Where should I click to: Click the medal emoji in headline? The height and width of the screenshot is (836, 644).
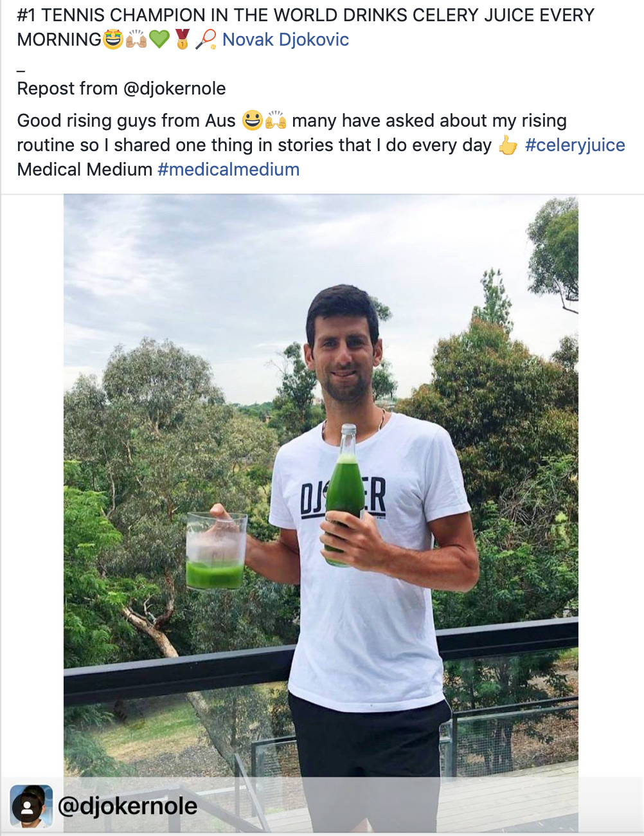183,40
